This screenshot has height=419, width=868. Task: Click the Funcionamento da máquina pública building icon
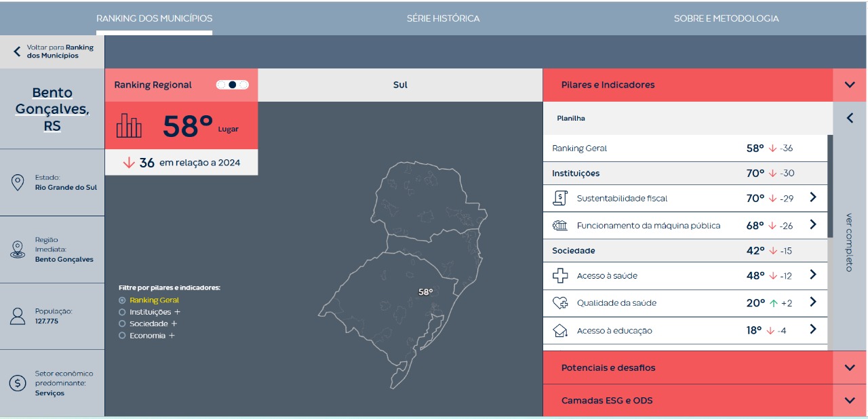click(560, 225)
